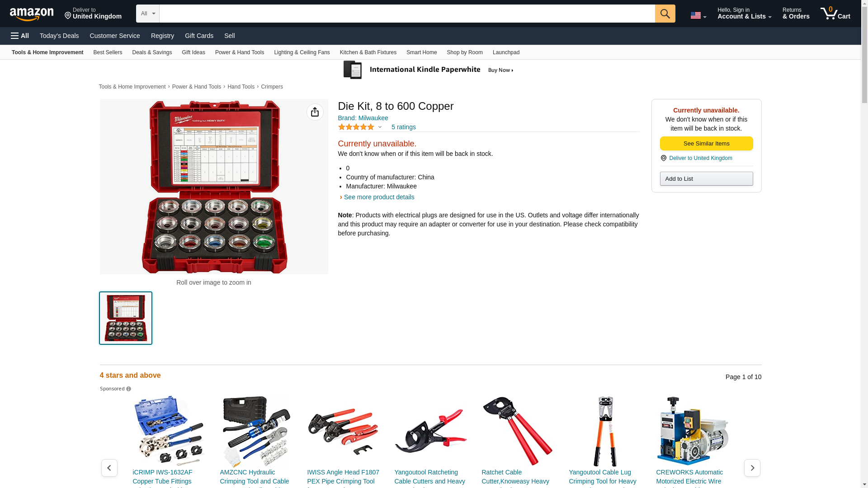Open the All search category dropdown

coord(148,14)
